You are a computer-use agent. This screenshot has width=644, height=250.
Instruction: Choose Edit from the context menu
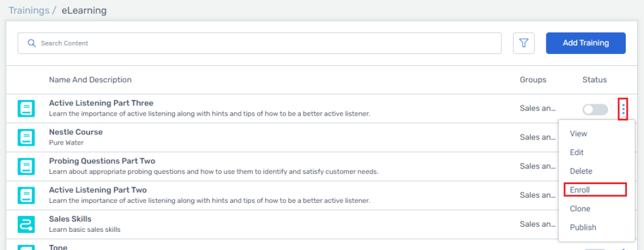[x=577, y=152]
